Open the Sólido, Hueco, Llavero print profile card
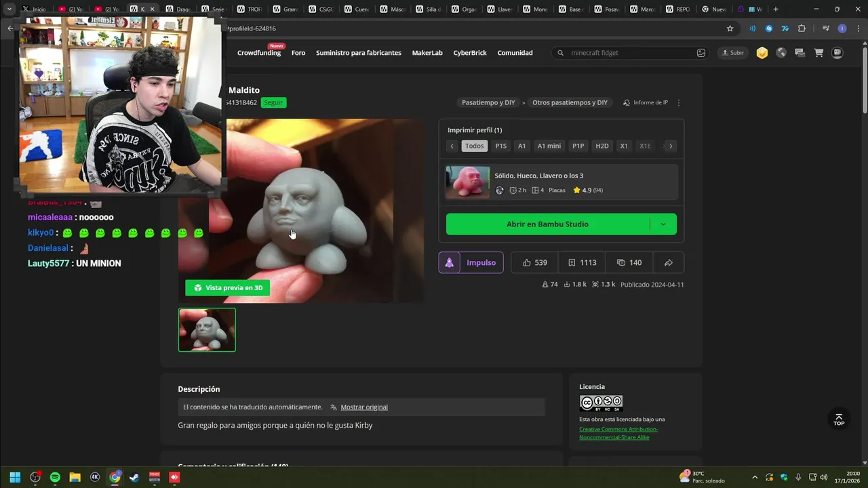The image size is (868, 488). 561,182
